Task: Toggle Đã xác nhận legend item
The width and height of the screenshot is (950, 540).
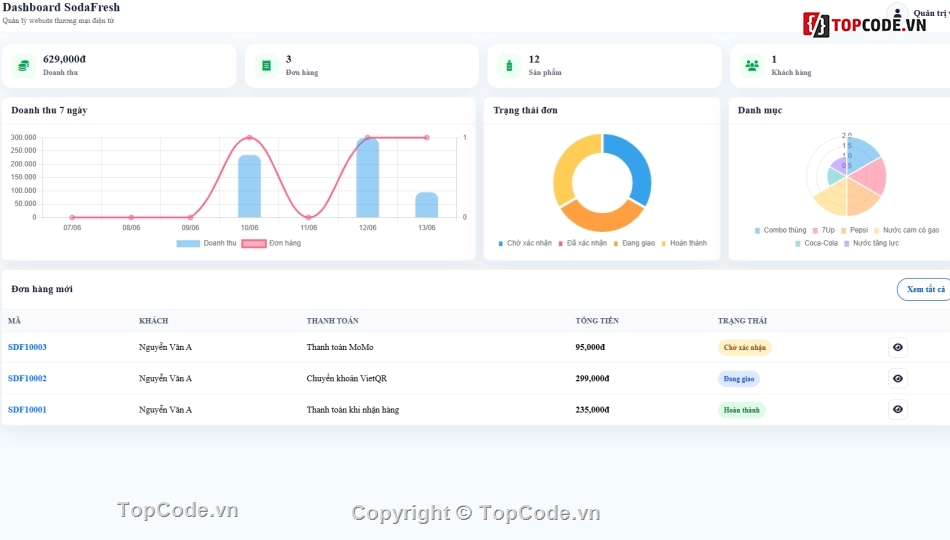Action: pos(582,243)
